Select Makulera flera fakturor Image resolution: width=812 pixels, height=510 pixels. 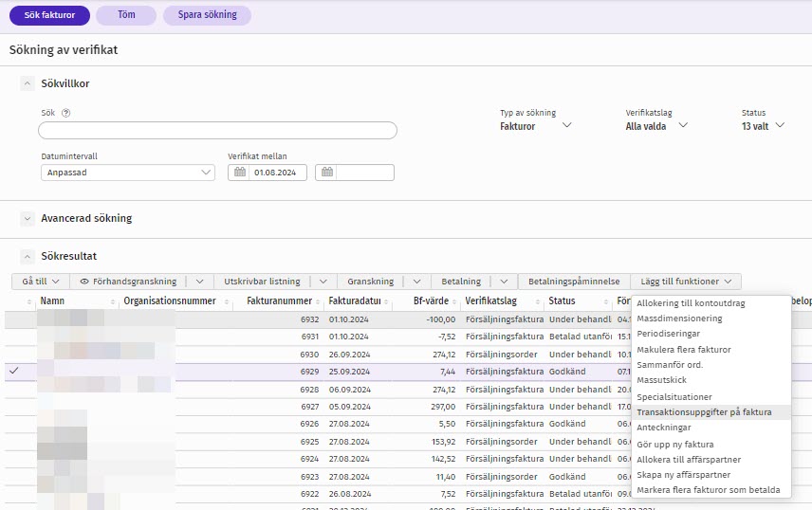684,350
